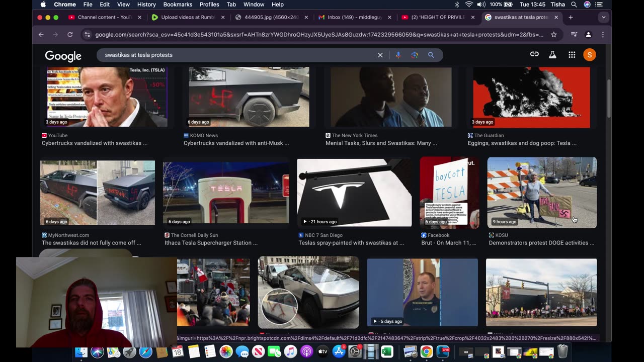This screenshot has height=362, width=644.
Task: Open 'Ithaca Tesla Supercharger Station' Cornell result
Action: (x=211, y=243)
